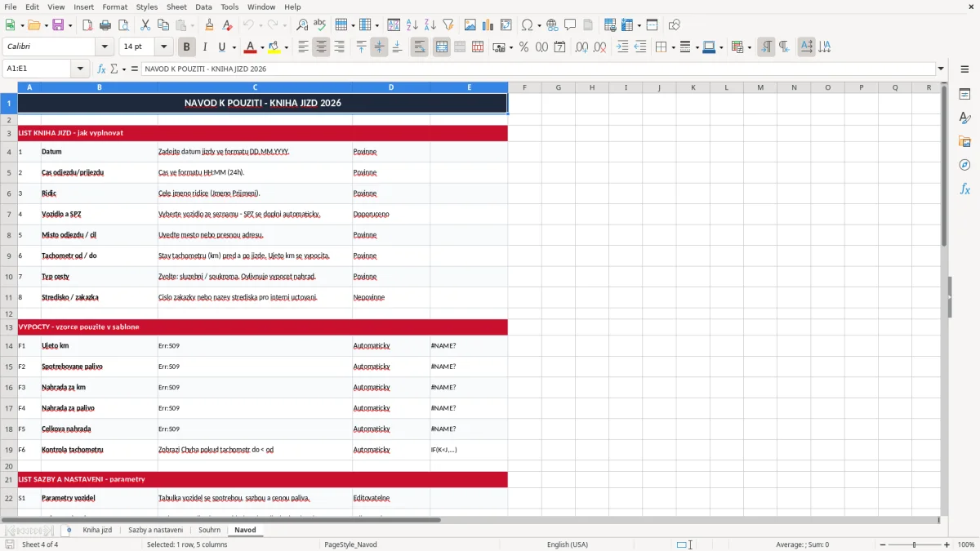Expand the Name Box dropdown arrow
980x551 pixels.
[x=81, y=69]
